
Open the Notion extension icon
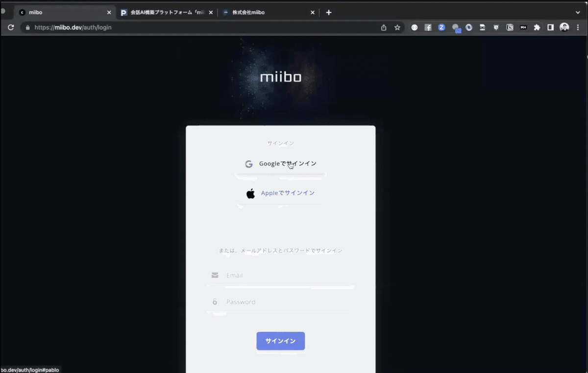(510, 27)
